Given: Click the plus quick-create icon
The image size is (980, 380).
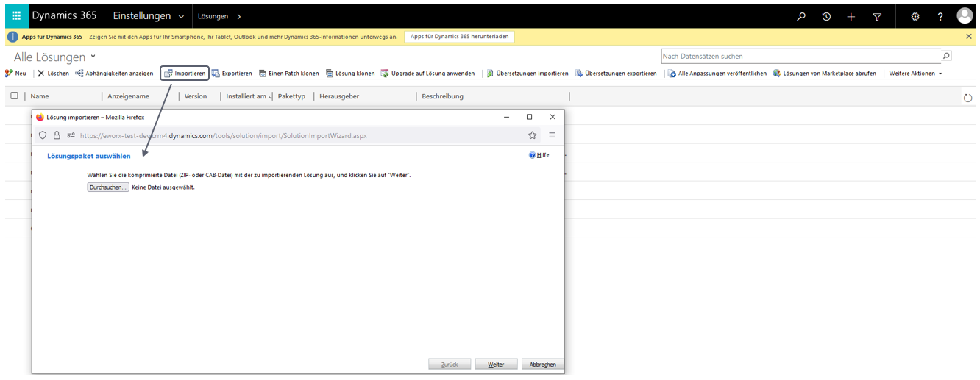Looking at the screenshot, I should tap(851, 16).
